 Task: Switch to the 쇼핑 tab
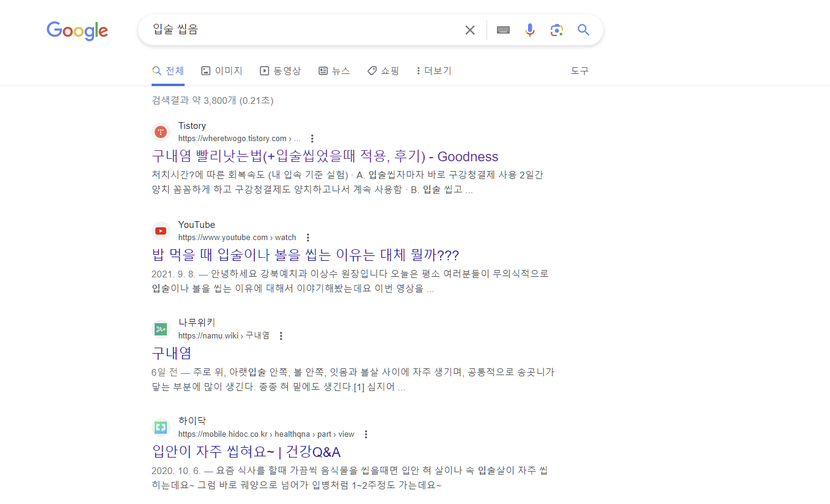[x=383, y=71]
